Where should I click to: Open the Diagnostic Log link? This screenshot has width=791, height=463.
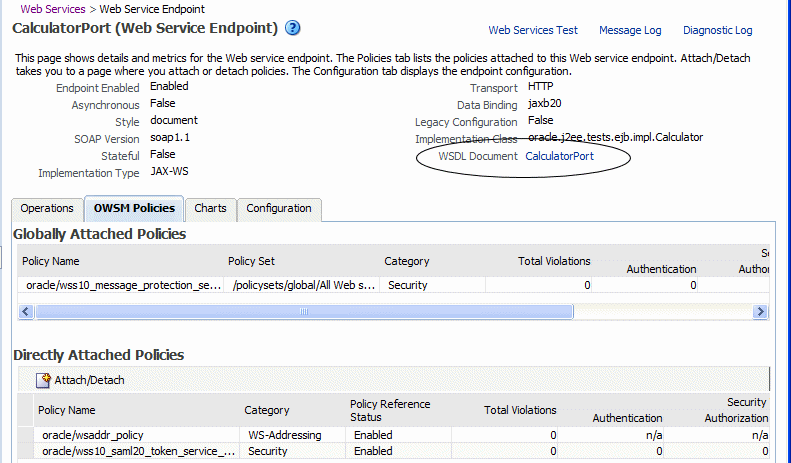coord(717,31)
